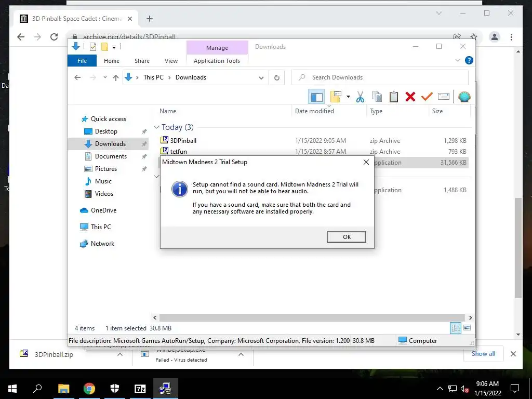Image resolution: width=532 pixels, height=399 pixels.
Task: Show hidden system tray icons
Action: [440, 389]
